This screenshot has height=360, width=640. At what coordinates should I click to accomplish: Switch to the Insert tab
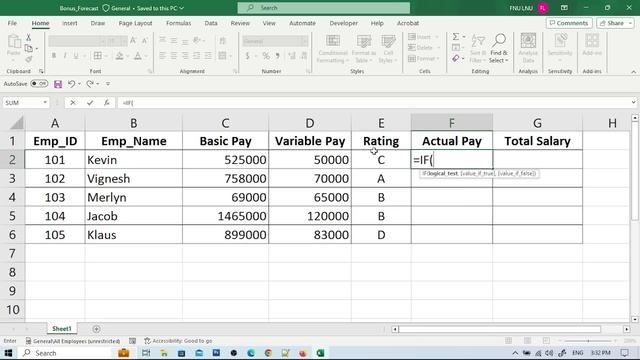click(70, 23)
